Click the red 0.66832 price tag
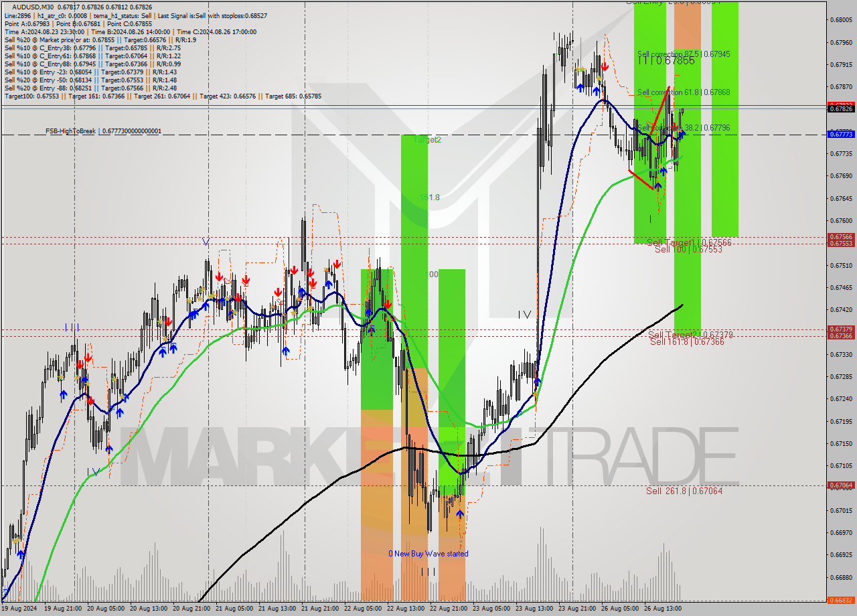The width and height of the screenshot is (857, 616). [841, 601]
